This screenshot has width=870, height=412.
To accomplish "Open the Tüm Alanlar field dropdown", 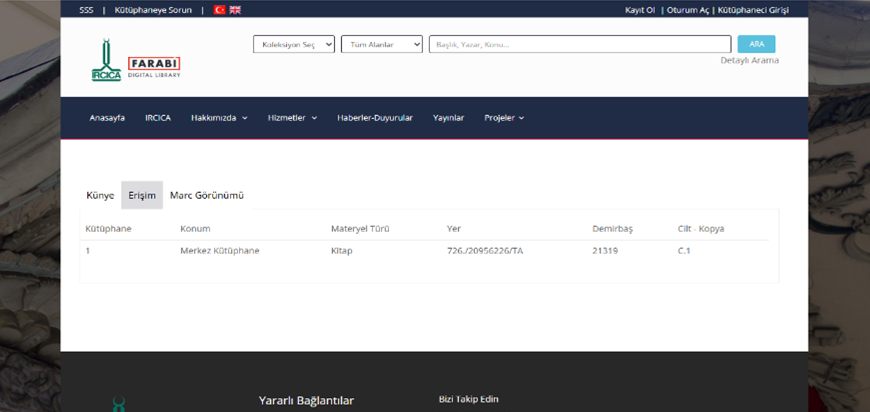I will coord(382,44).
